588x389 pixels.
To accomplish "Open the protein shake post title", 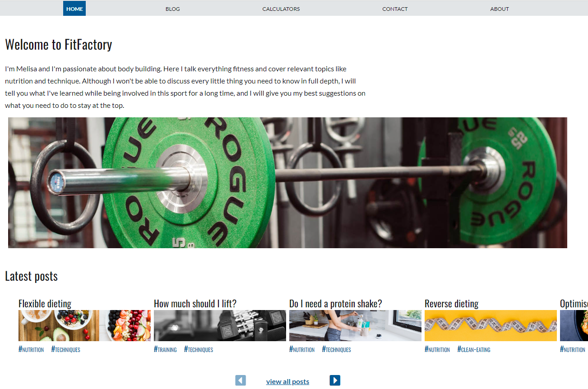I will coord(335,304).
